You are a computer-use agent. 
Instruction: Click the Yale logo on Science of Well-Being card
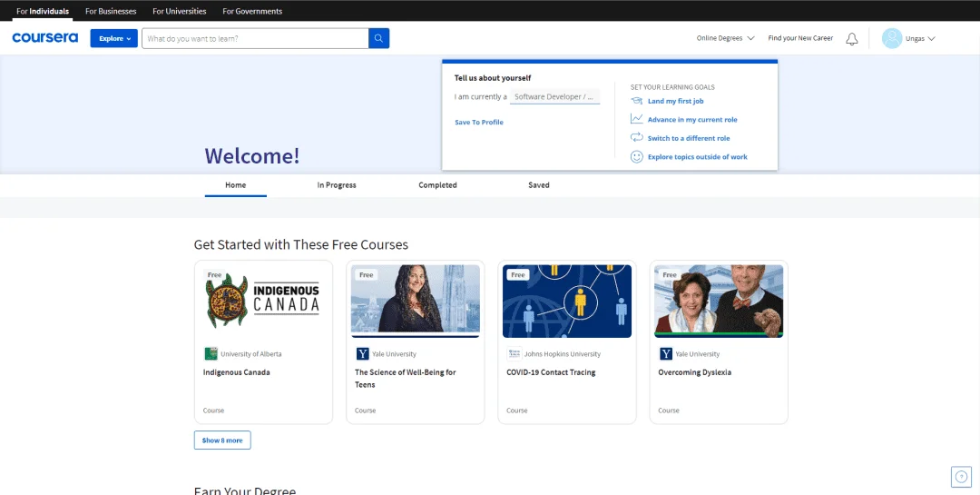pos(362,353)
